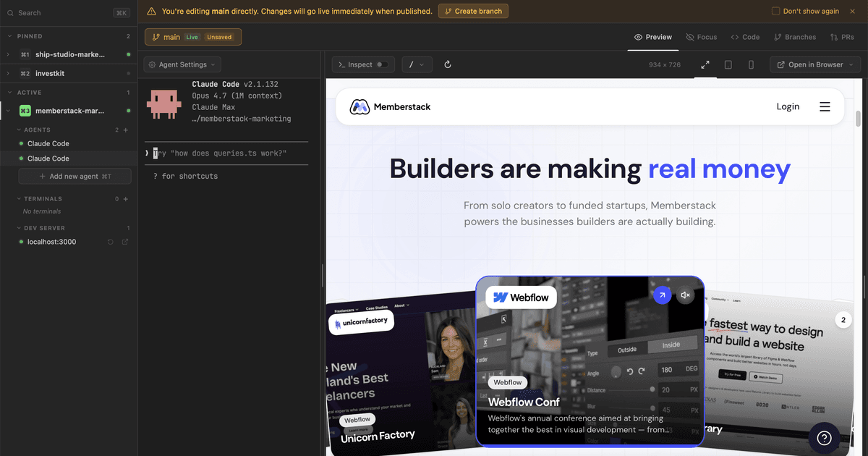The width and height of the screenshot is (868, 456).
Task: Expand the ship-studio-marke... project row
Action: pos(9,54)
